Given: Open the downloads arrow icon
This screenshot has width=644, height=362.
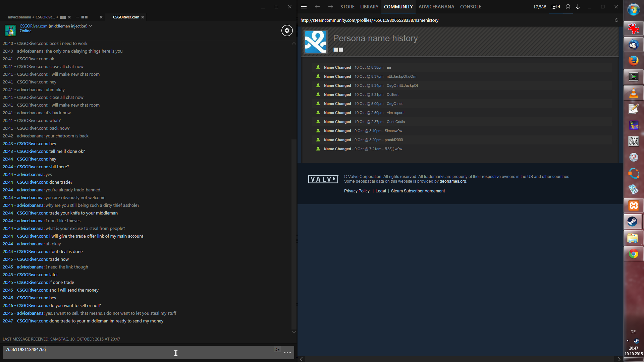Looking at the screenshot, I should [x=578, y=7].
